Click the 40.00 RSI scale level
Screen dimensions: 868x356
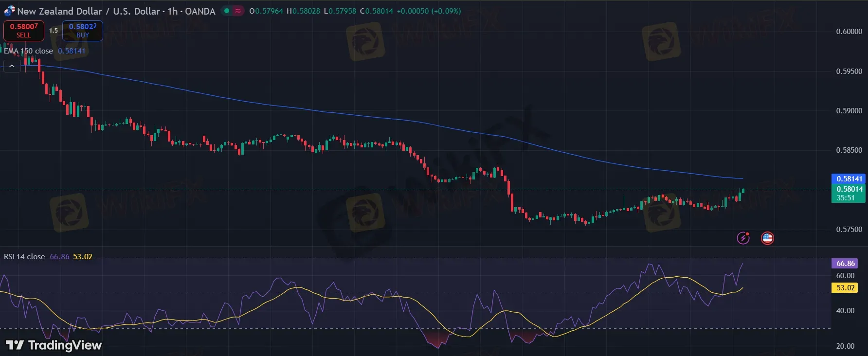click(845, 311)
